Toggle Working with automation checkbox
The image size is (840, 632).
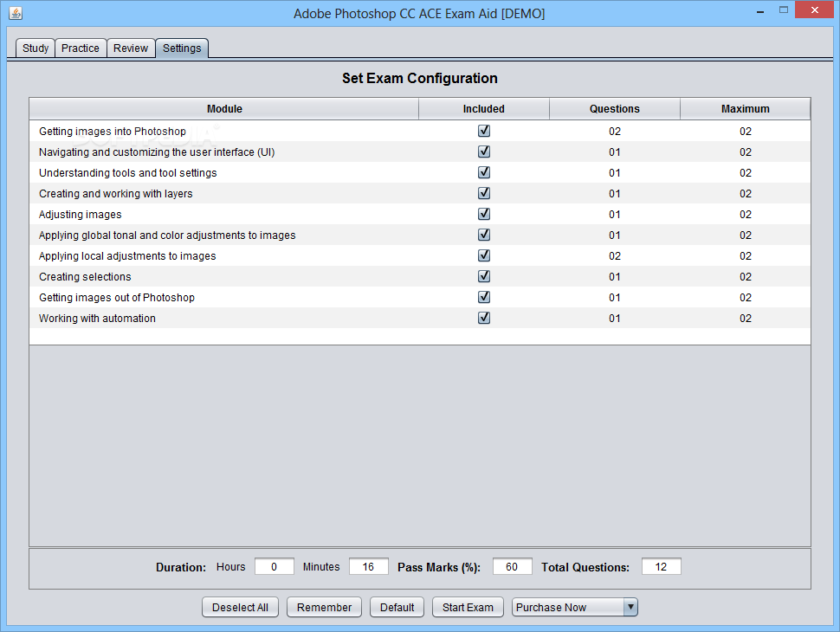484,318
